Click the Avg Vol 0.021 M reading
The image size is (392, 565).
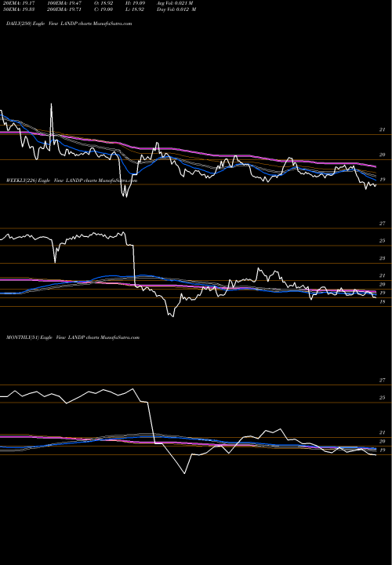click(x=175, y=3)
